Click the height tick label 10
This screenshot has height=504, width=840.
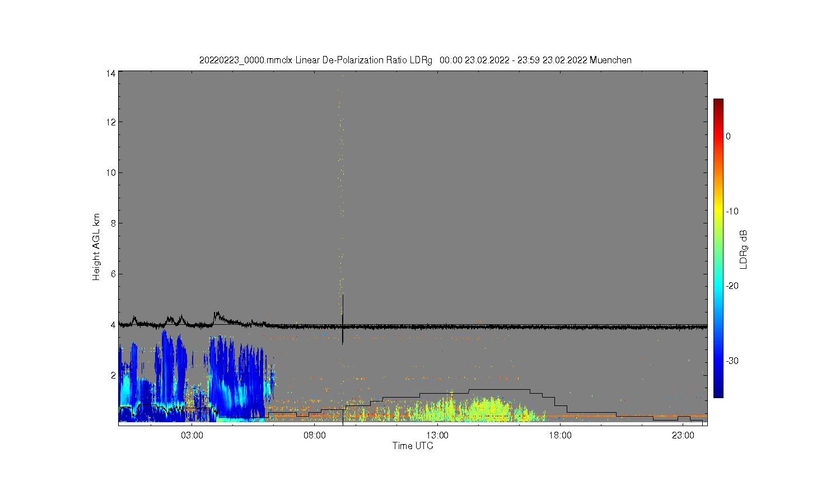click(111, 172)
